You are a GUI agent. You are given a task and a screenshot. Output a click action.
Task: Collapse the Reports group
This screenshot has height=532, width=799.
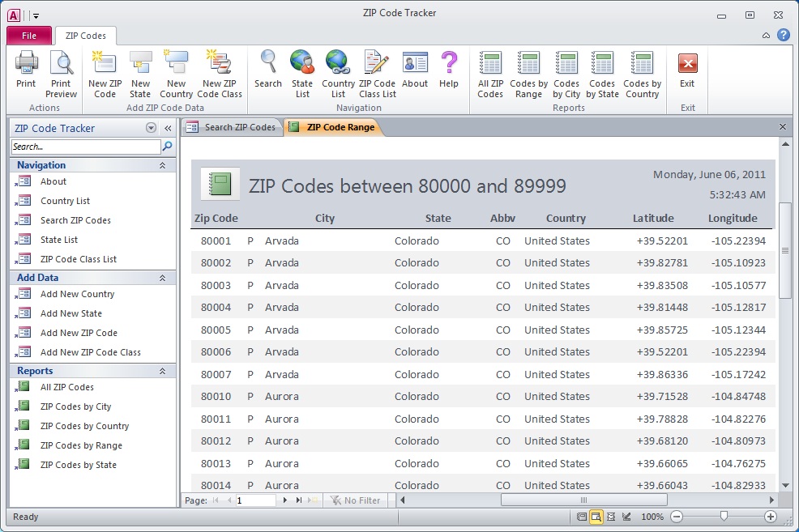click(163, 371)
